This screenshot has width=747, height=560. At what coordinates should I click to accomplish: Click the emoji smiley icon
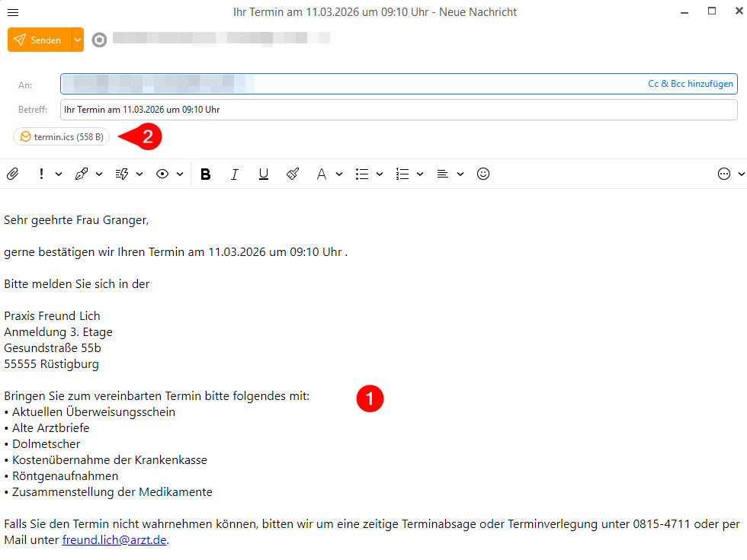click(x=483, y=174)
